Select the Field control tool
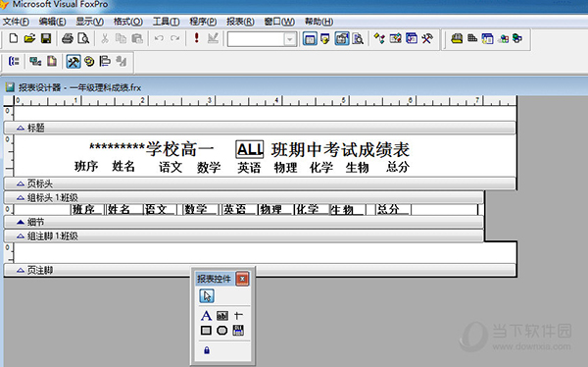Viewport: 588px width, 367px height. click(222, 316)
